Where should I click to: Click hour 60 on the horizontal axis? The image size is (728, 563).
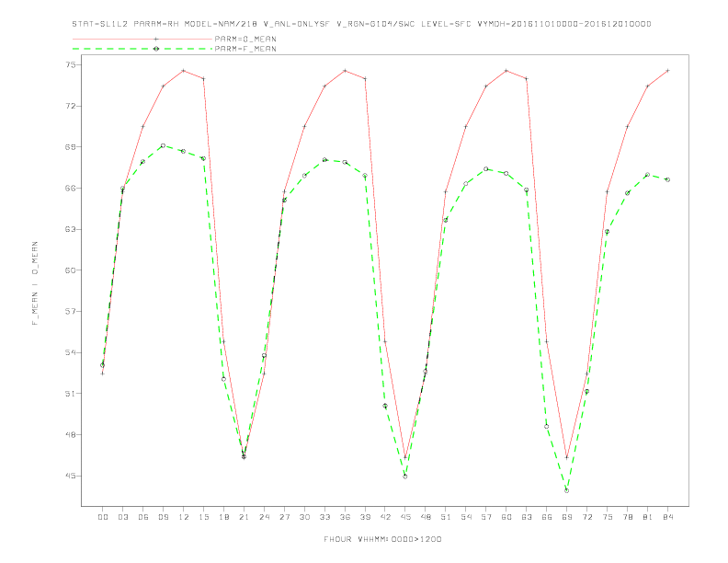(506, 517)
